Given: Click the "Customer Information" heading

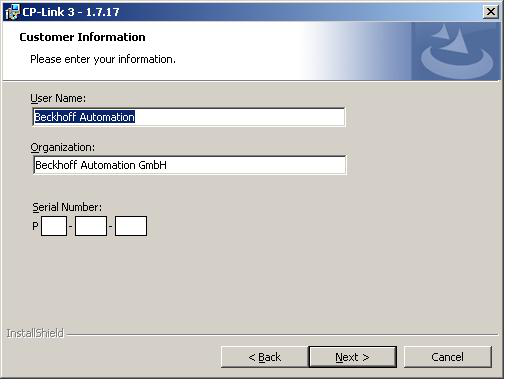Looking at the screenshot, I should (x=82, y=37).
